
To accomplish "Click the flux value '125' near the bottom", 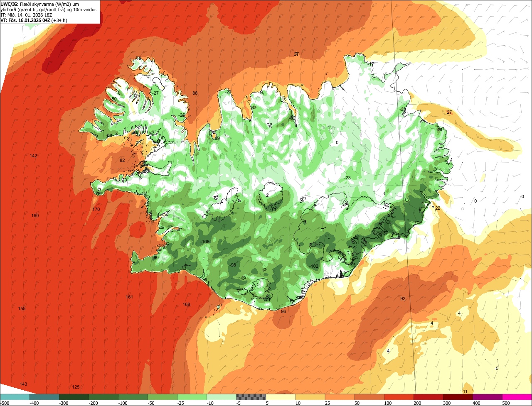I will [x=76, y=387].
